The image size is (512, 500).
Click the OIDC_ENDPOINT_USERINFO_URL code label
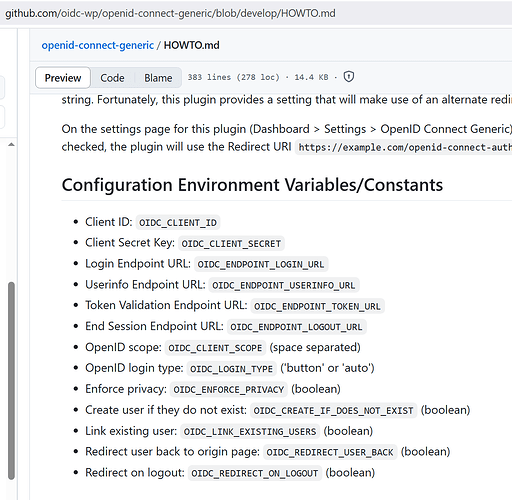[284, 285]
